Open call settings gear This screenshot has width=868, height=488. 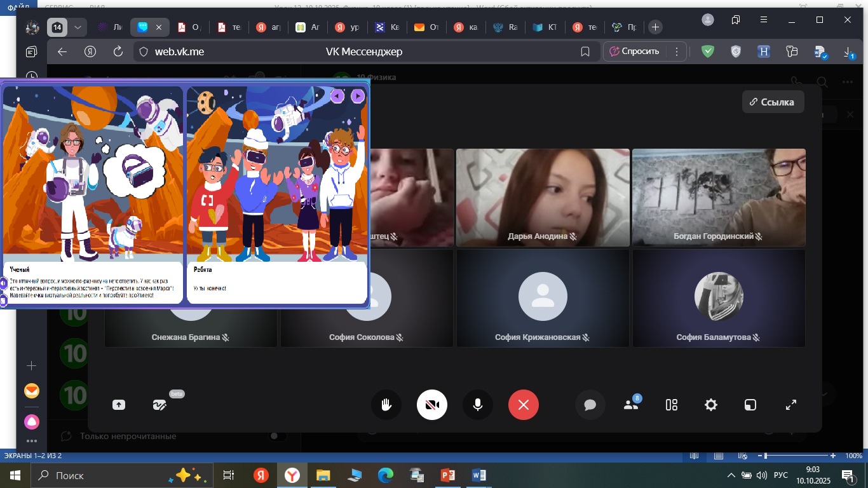pyautogui.click(x=711, y=405)
